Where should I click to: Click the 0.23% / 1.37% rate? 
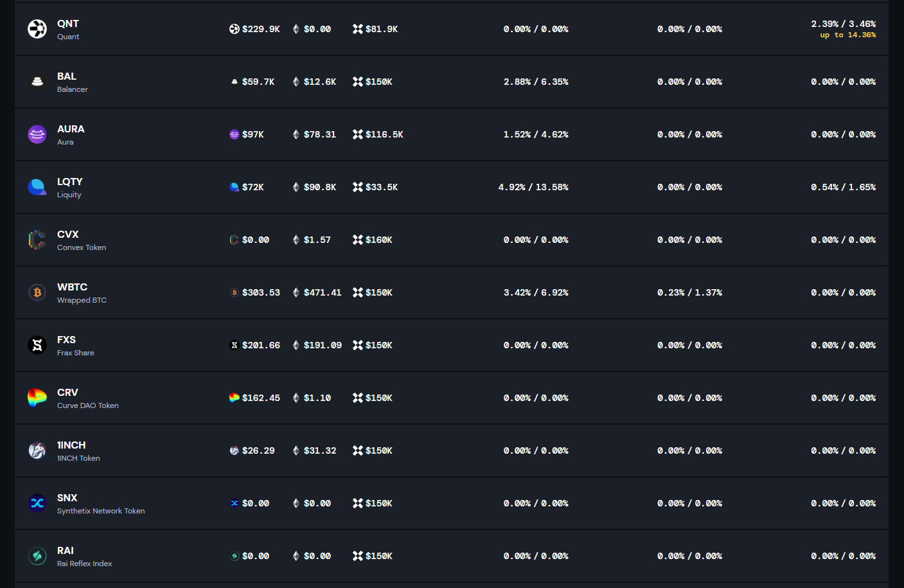[x=690, y=292]
